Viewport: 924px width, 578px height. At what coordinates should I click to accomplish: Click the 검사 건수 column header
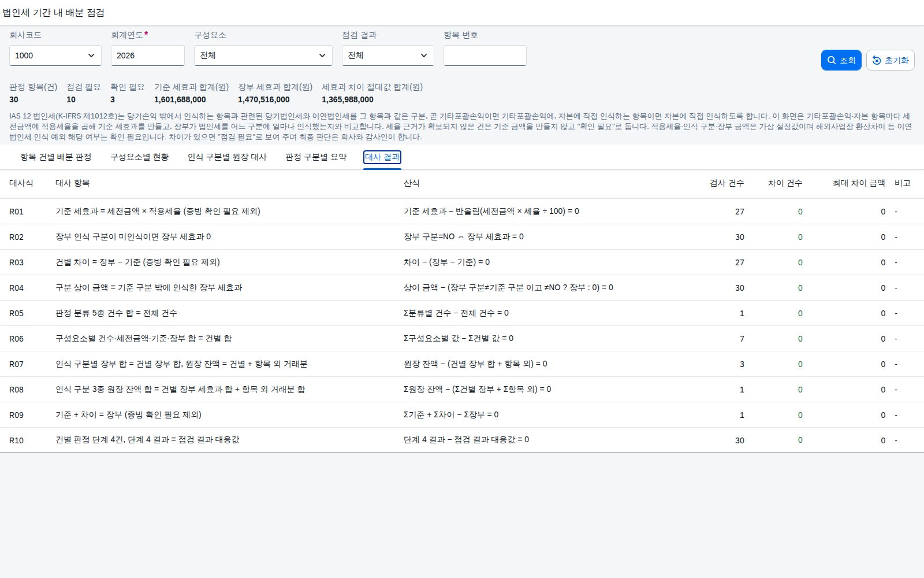pyautogui.click(x=727, y=183)
